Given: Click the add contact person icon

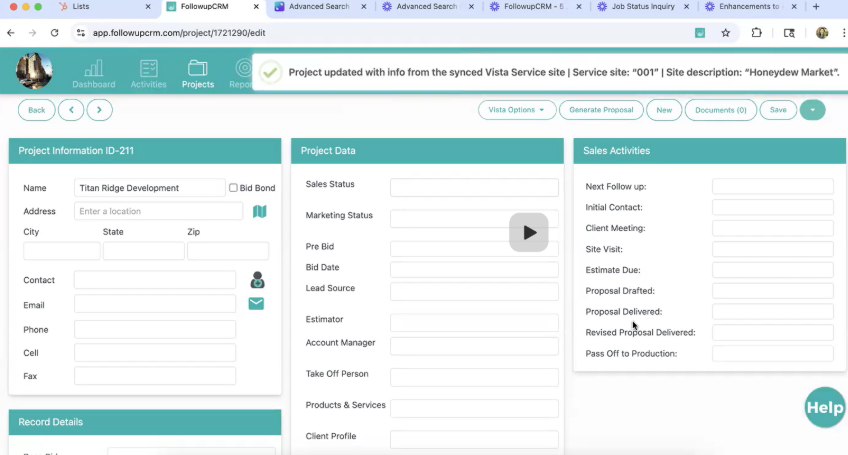Looking at the screenshot, I should coord(257,280).
